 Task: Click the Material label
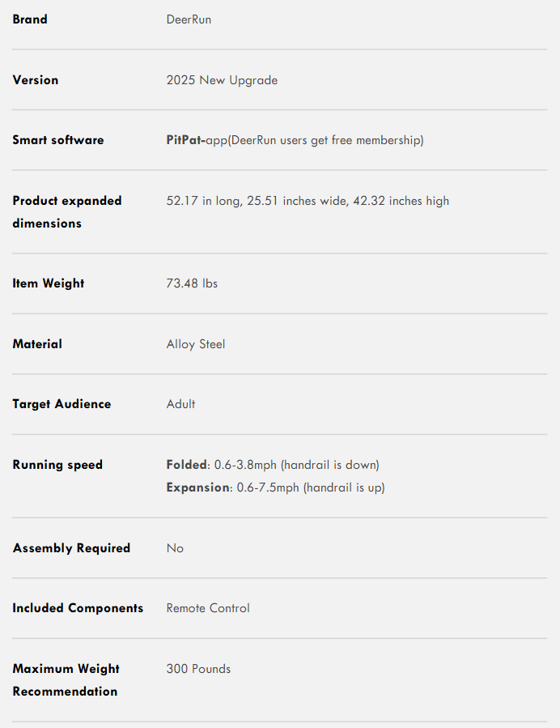37,344
